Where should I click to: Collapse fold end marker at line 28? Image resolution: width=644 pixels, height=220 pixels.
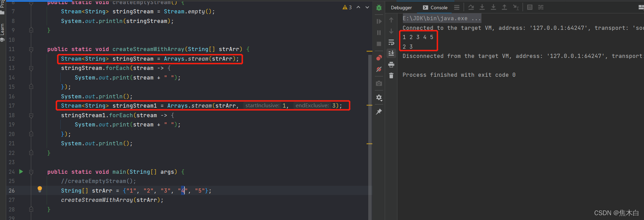pyautogui.click(x=31, y=209)
